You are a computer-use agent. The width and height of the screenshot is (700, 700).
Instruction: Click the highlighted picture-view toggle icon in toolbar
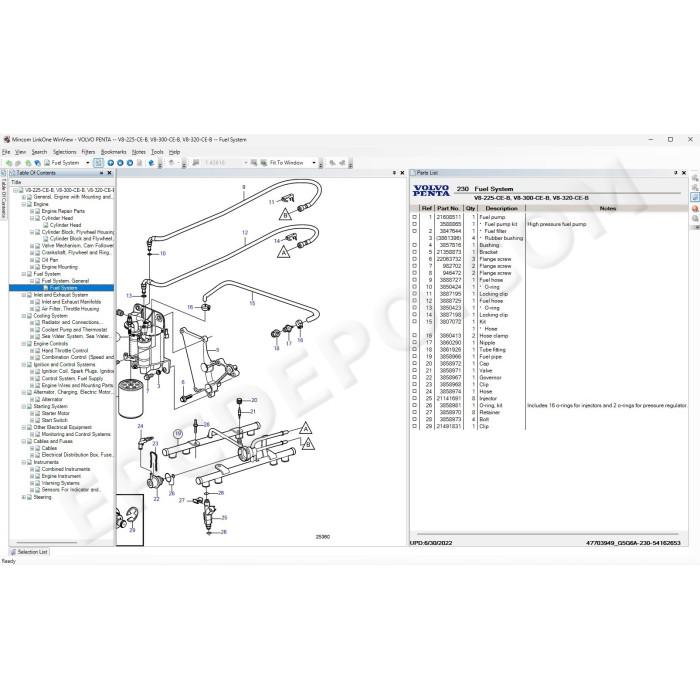(99, 163)
